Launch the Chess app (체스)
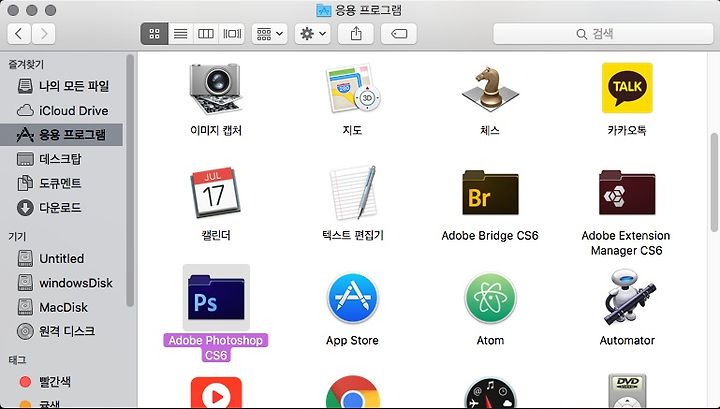Image resolution: width=720 pixels, height=409 pixels. pyautogui.click(x=490, y=88)
